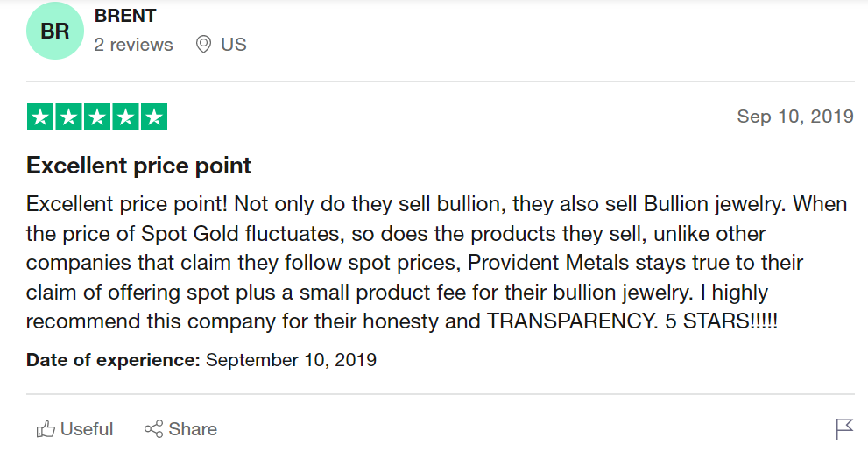Image resolution: width=868 pixels, height=452 pixels.
Task: Click the thumbs-up icon beside Useful
Action: [x=46, y=429]
